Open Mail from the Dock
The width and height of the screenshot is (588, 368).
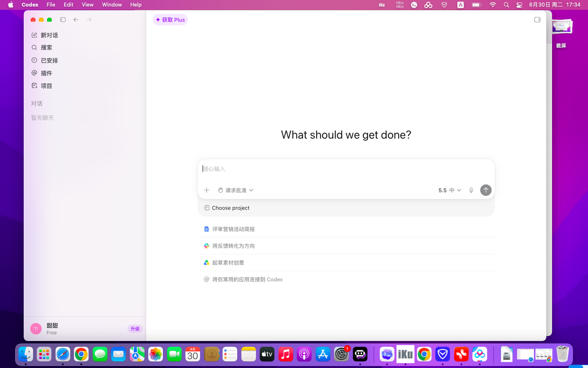[x=118, y=354]
